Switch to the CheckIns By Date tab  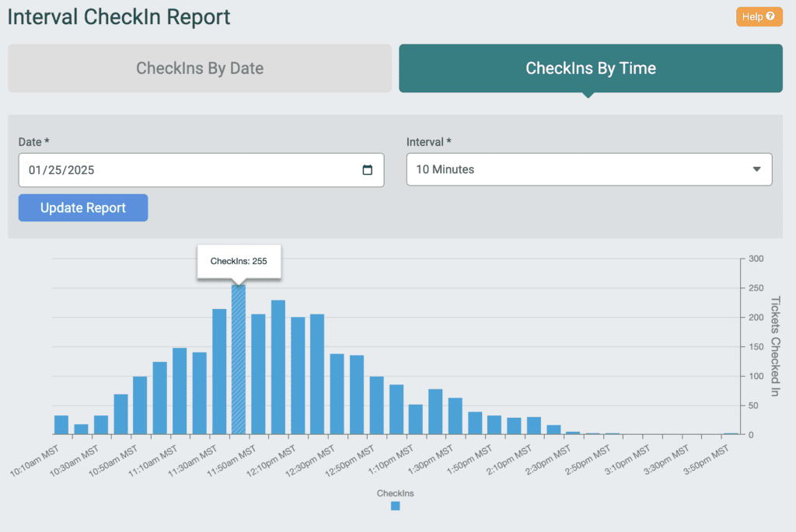(200, 68)
